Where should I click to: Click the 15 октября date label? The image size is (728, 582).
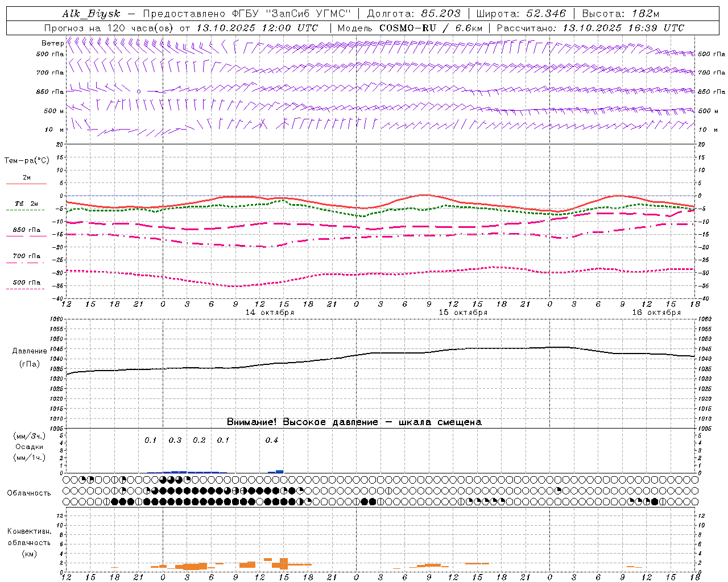[x=463, y=313]
